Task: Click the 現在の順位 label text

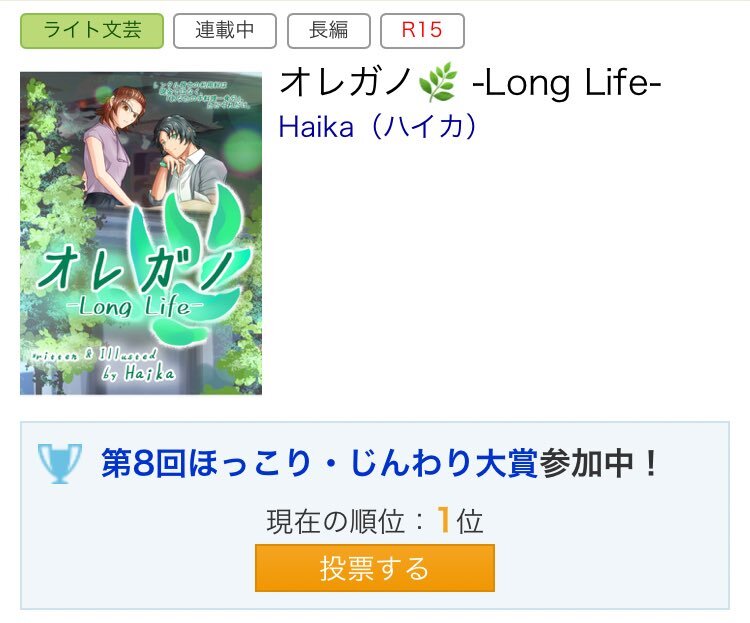Action: click(x=335, y=521)
